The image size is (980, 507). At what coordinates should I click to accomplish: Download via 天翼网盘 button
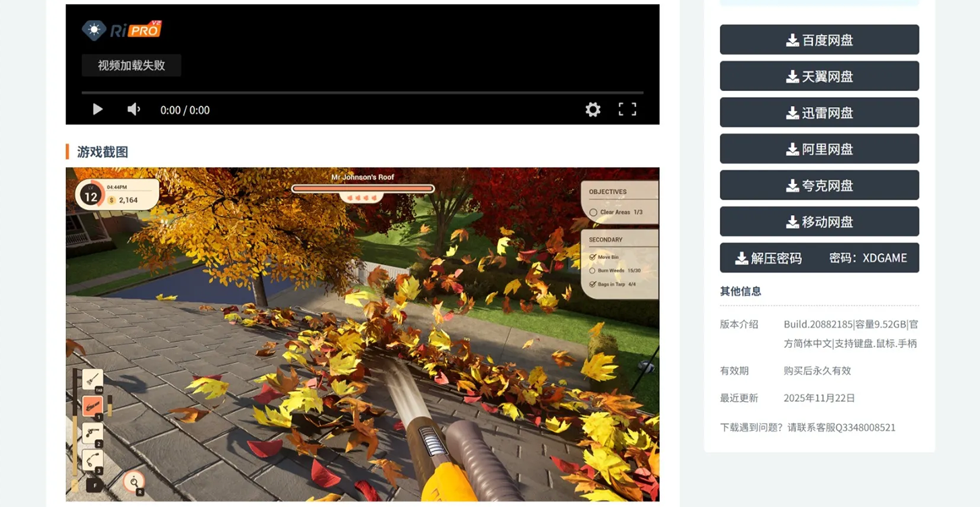coord(819,76)
